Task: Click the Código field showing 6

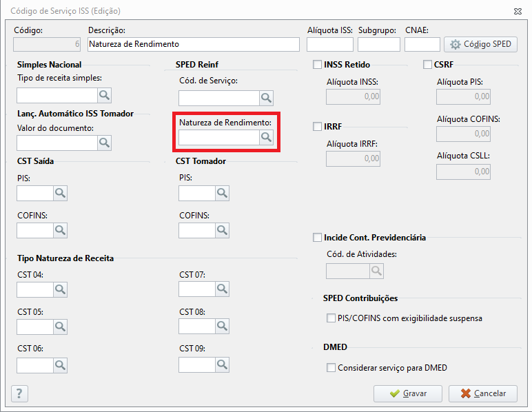Action: 47,44
